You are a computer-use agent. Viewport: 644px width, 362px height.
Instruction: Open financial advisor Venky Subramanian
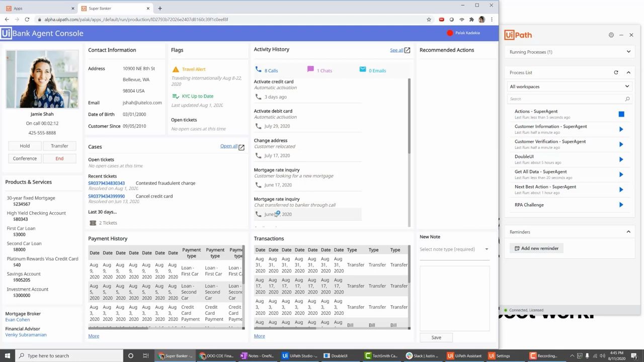26,335
